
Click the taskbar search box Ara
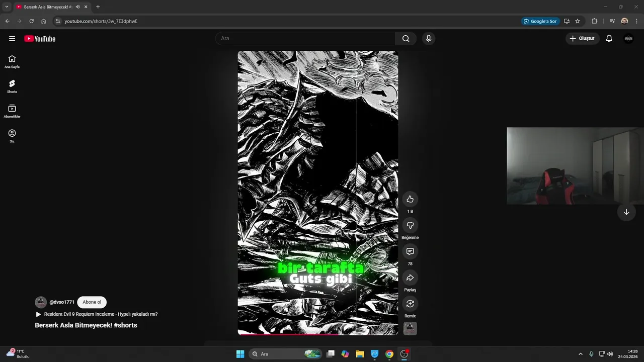point(286,354)
